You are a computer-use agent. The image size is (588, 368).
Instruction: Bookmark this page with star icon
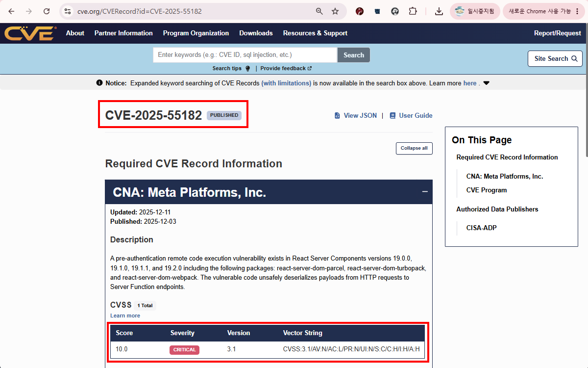(x=335, y=11)
